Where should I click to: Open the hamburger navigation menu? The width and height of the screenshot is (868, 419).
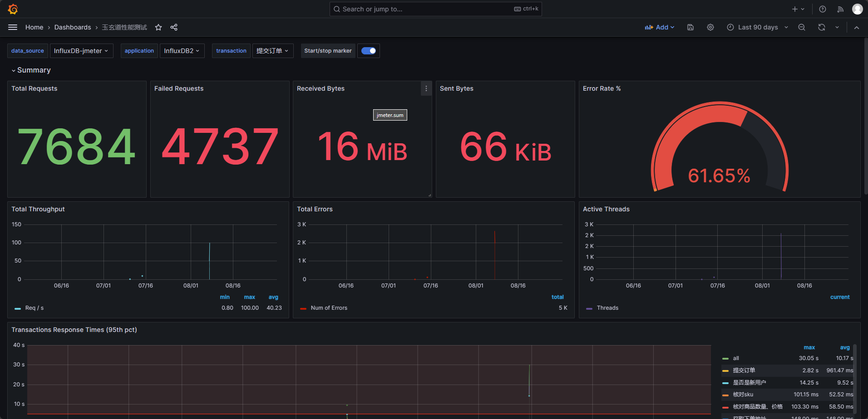[13, 27]
